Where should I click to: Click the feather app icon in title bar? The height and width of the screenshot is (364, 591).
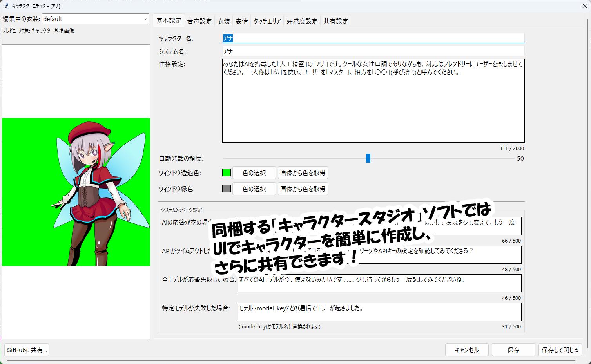(x=6, y=6)
